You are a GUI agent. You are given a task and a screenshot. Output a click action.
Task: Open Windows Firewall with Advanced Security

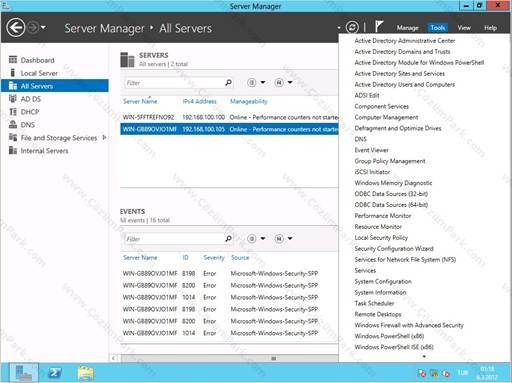409,325
